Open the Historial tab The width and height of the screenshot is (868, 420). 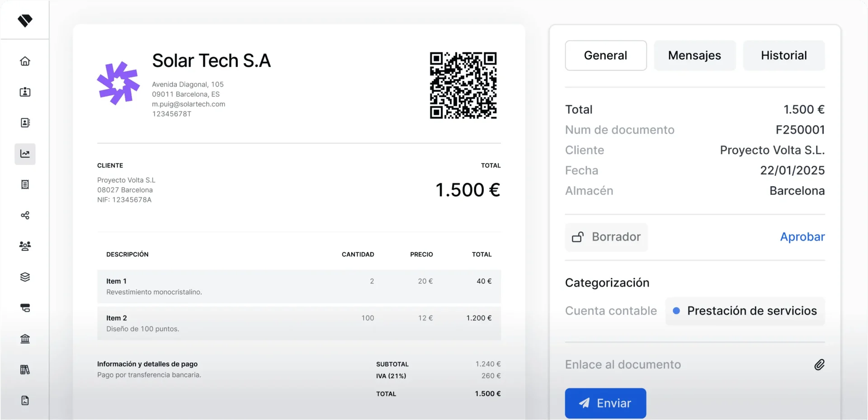coord(783,55)
